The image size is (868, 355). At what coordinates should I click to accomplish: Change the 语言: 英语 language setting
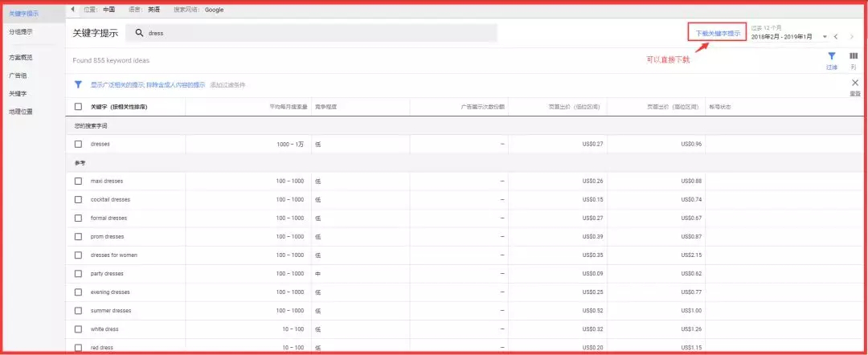coord(145,10)
